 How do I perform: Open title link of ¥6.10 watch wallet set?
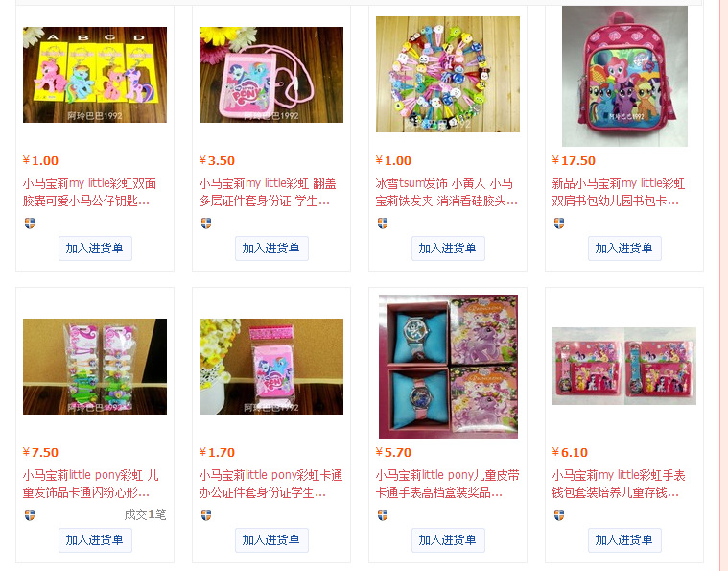[619, 484]
